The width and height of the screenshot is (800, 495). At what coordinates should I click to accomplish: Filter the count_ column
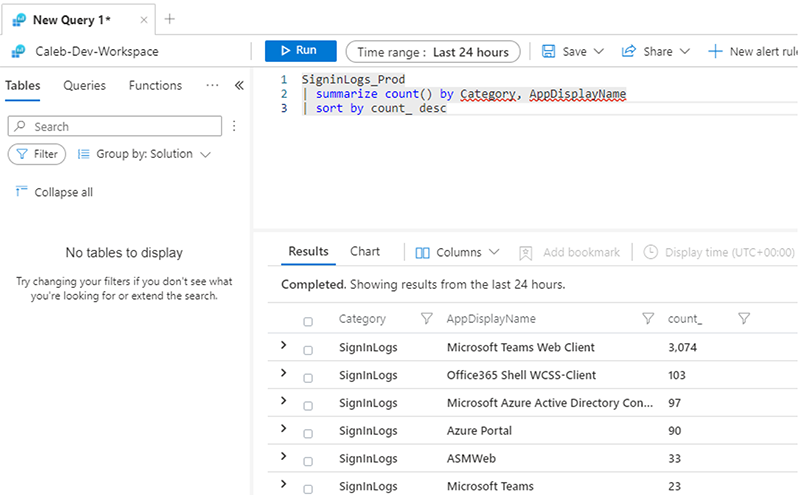click(744, 318)
